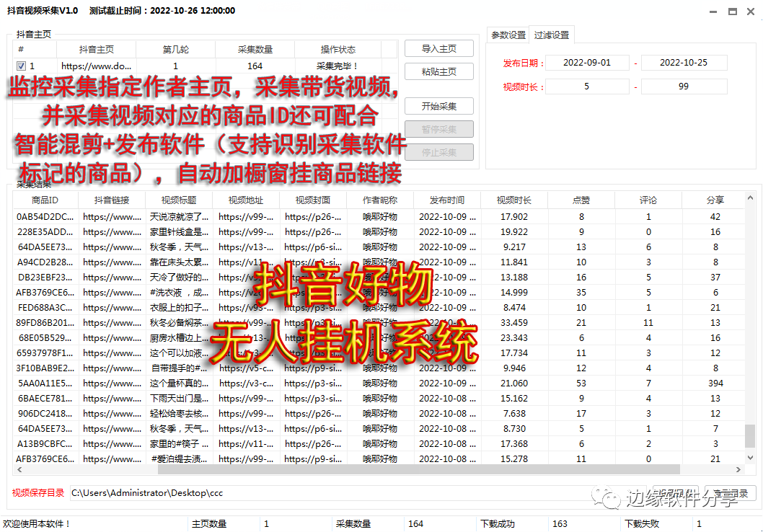This screenshot has height=532, width=763.
Task: Click the 粘贴主页 button
Action: click(x=439, y=71)
